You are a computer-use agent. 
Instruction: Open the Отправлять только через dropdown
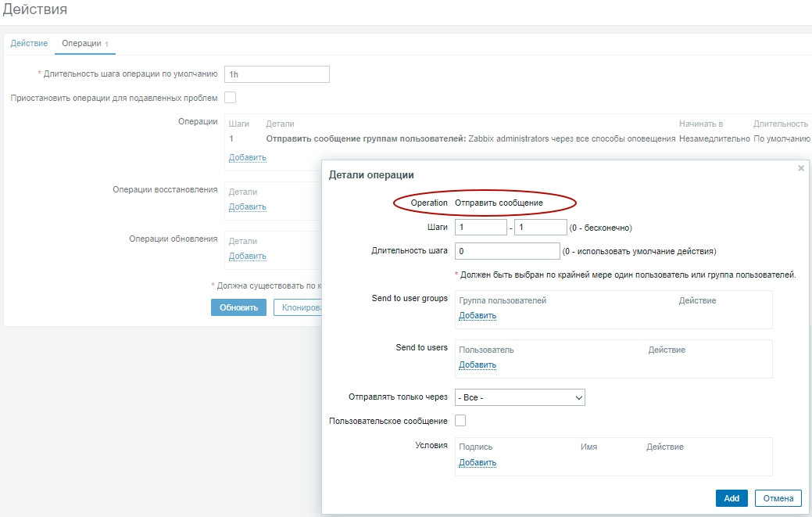[520, 397]
